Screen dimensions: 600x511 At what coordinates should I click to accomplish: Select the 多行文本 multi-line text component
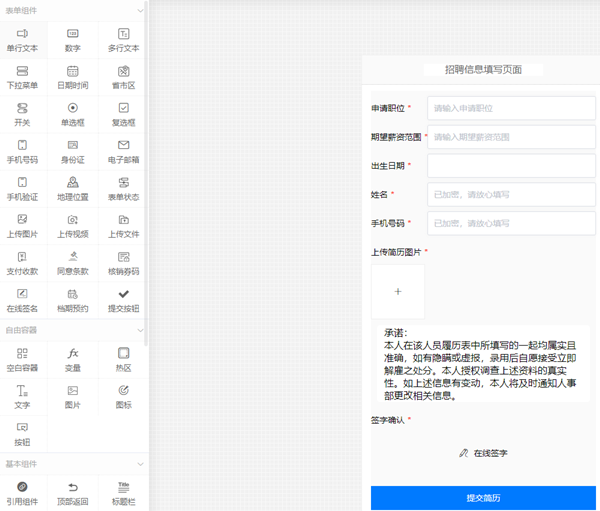[123, 40]
